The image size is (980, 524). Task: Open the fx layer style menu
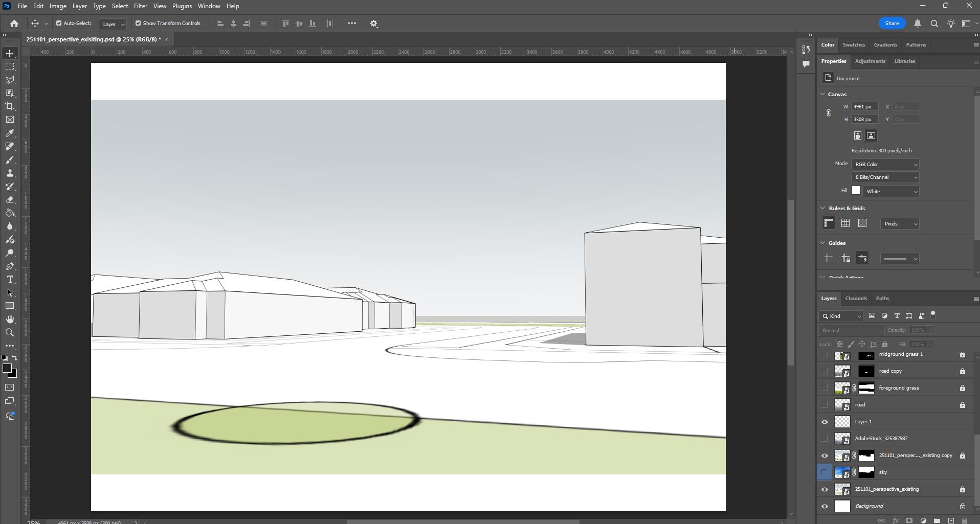pyautogui.click(x=895, y=521)
